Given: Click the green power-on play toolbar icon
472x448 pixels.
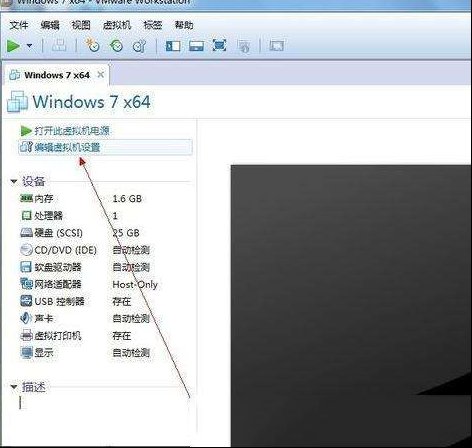Looking at the screenshot, I should tap(13, 46).
